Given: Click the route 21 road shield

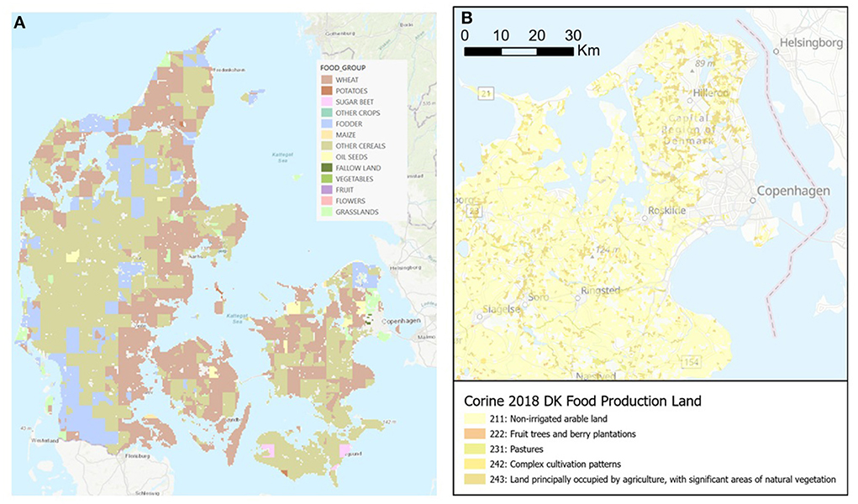Looking at the screenshot, I should 486,93.
